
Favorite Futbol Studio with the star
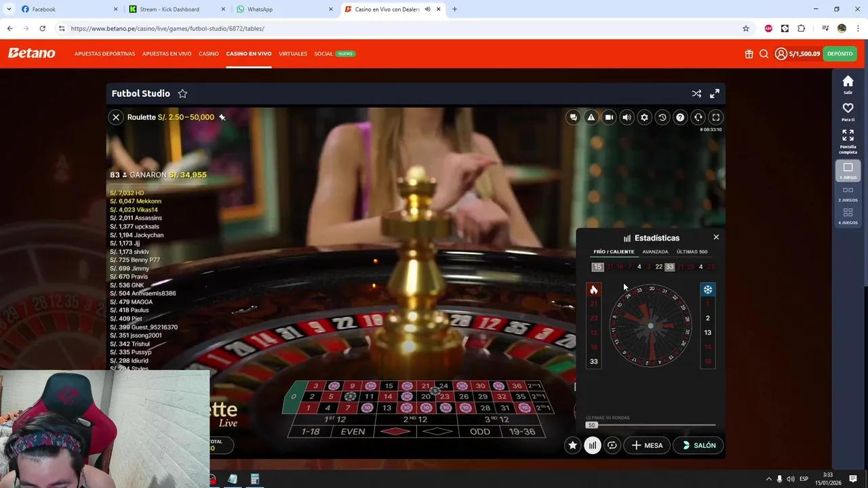point(182,94)
